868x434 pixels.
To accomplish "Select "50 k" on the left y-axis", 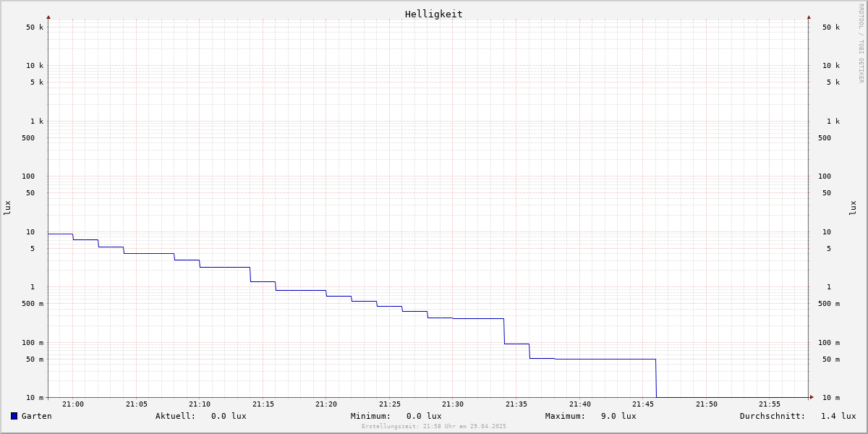I will pos(35,27).
